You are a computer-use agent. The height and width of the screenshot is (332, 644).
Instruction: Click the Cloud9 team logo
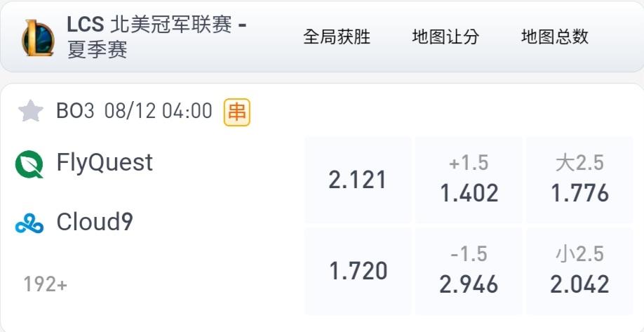tap(29, 225)
